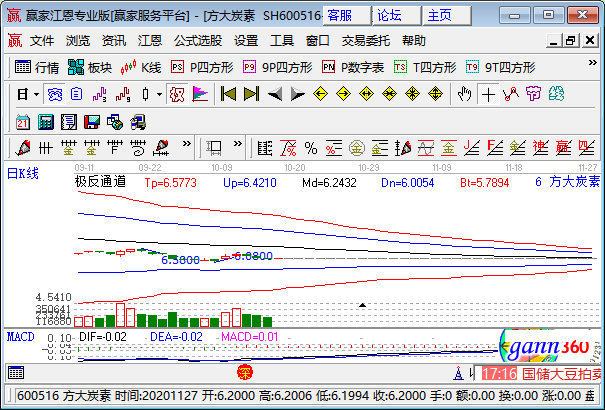
Task: Open the 9T四方形 tool
Action: tap(500, 67)
